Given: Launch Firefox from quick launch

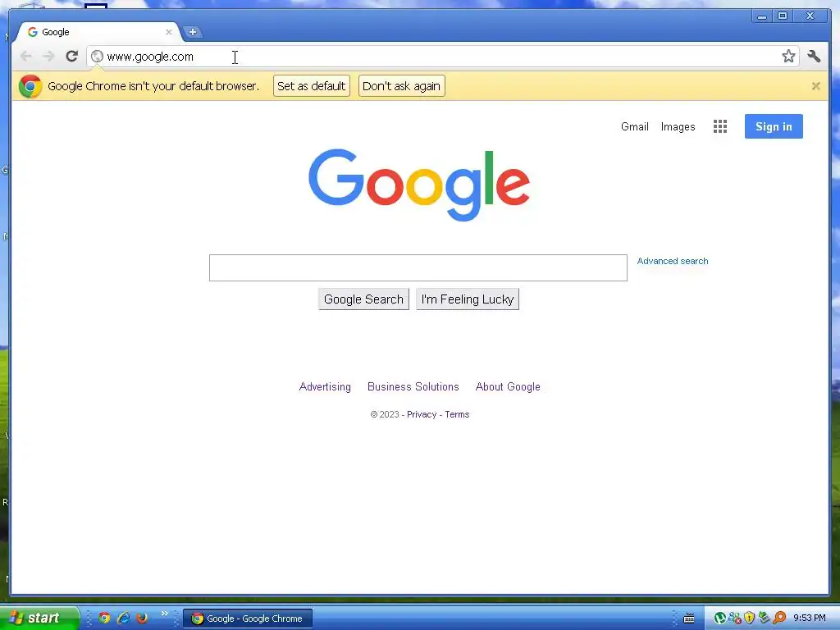Looking at the screenshot, I should click(142, 618).
